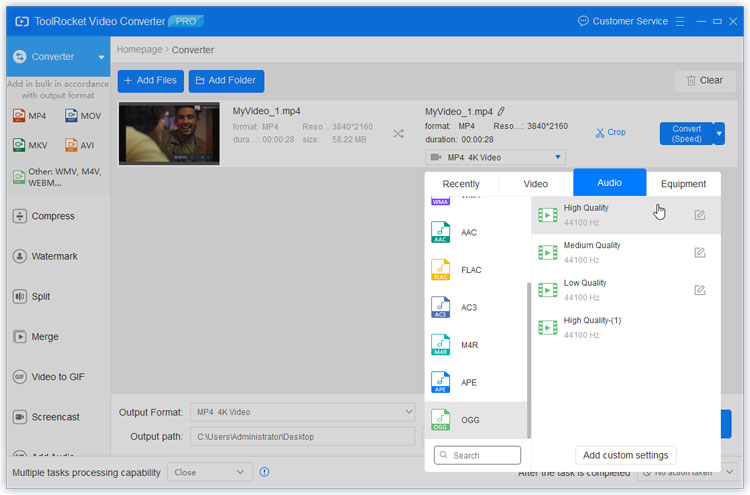This screenshot has width=750, height=495.
Task: Open the MP4 4K Video format dropdown on file row
Action: point(495,157)
